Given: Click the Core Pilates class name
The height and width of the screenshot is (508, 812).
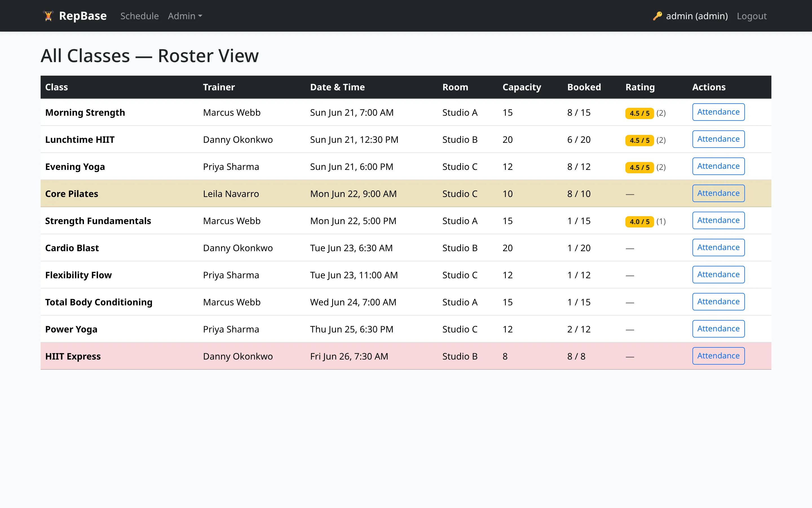Looking at the screenshot, I should (71, 194).
